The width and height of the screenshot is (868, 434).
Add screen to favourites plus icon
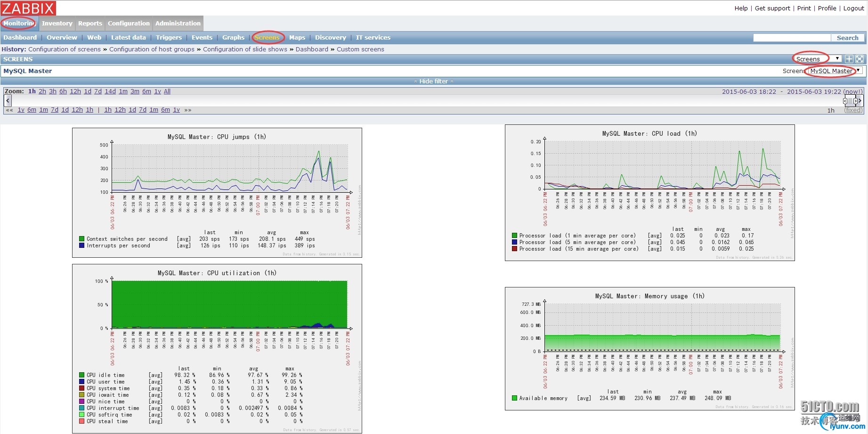pyautogui.click(x=849, y=59)
